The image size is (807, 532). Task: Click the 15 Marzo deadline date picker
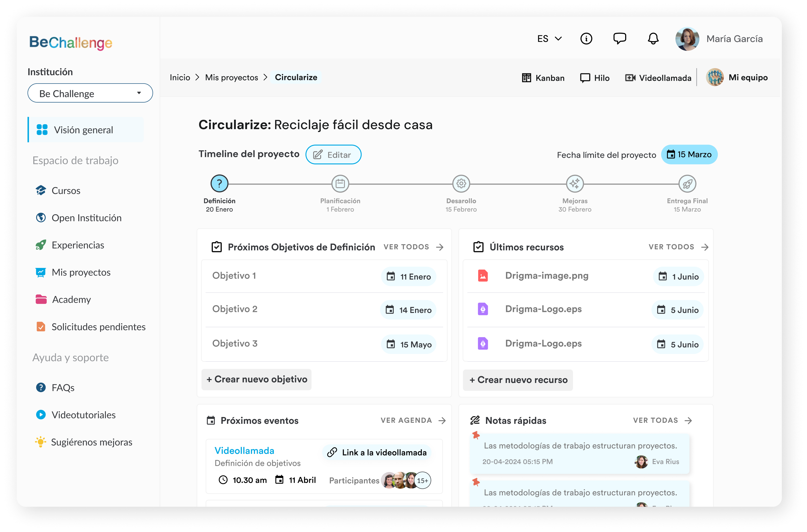(689, 155)
